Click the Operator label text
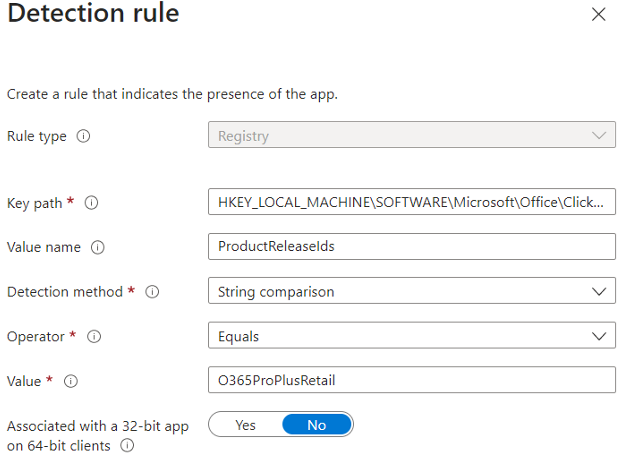This screenshot has height=467, width=624. pyautogui.click(x=37, y=337)
